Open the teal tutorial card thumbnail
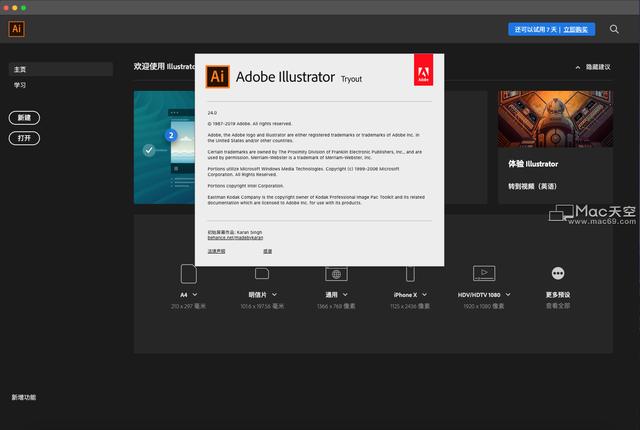 click(x=164, y=147)
